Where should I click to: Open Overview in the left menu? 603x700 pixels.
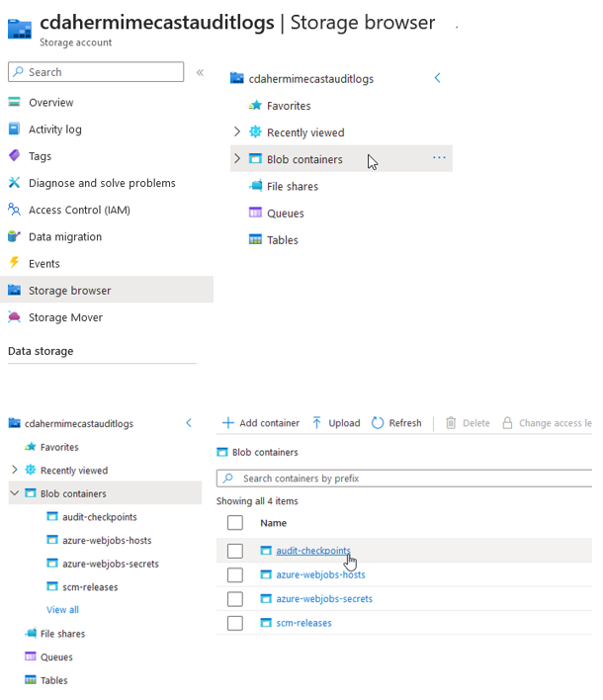50,103
